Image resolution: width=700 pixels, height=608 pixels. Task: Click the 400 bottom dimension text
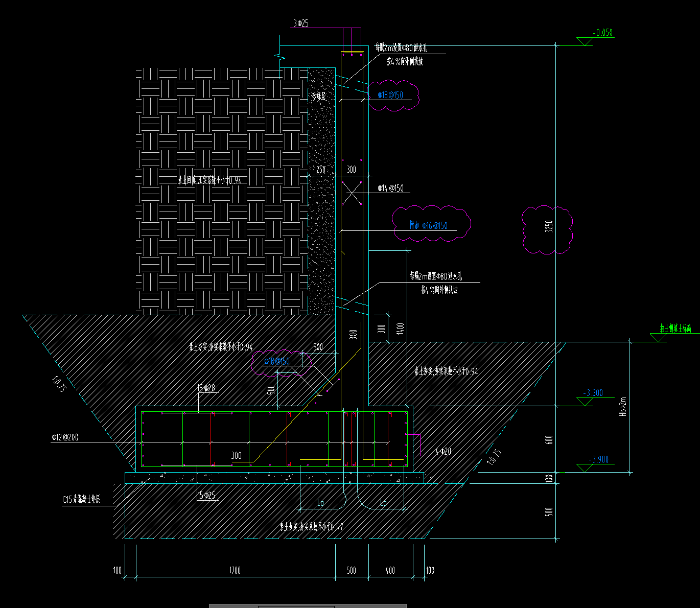pos(390,570)
